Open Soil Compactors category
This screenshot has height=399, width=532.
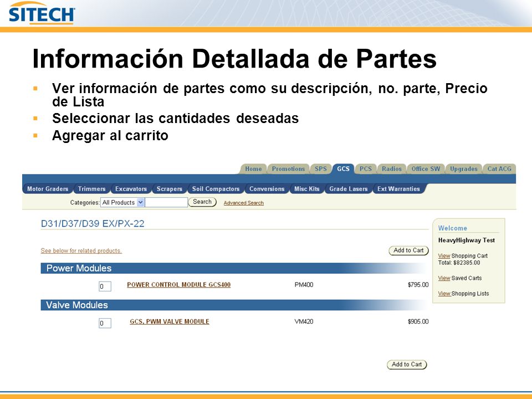coord(216,189)
